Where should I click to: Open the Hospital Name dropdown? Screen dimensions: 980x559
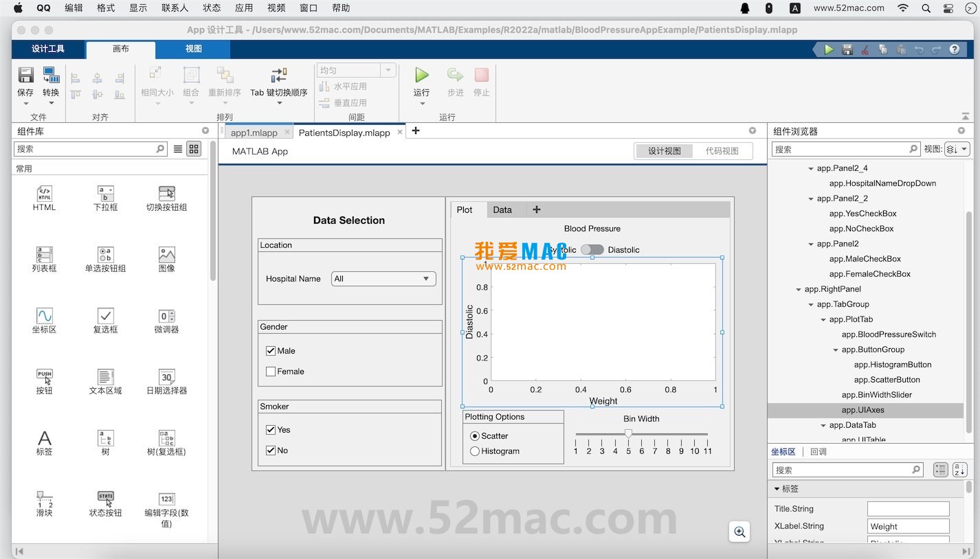(383, 279)
